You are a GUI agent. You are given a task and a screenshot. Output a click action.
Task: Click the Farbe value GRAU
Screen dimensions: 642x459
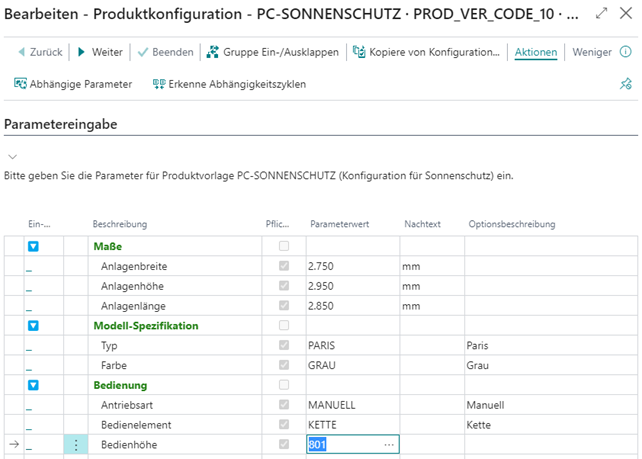click(321, 365)
